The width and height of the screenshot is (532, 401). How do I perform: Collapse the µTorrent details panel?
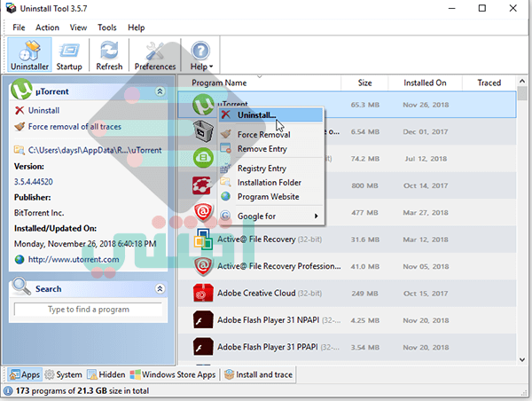pos(160,91)
